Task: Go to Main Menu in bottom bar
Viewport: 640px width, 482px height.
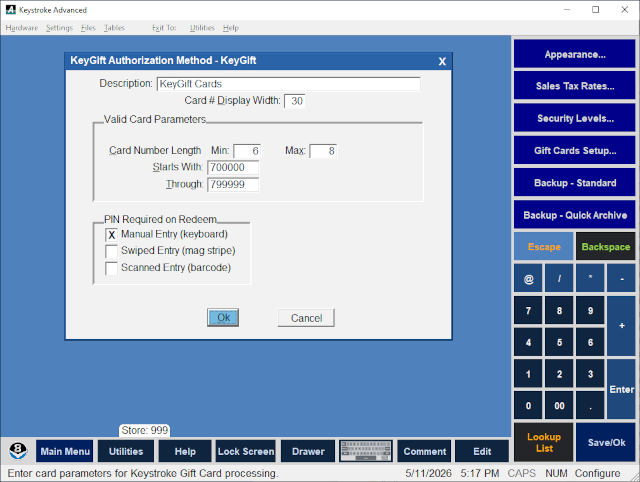Action: 64,451
